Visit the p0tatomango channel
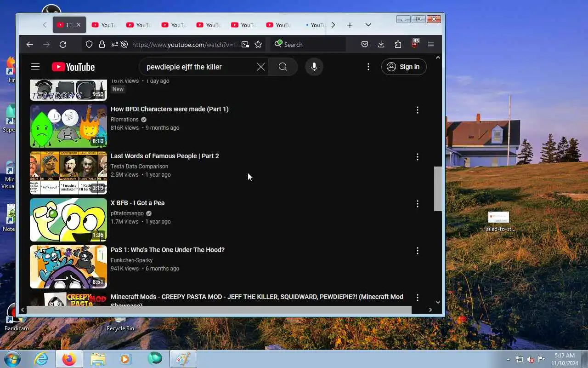The image size is (588, 368). coord(127,213)
